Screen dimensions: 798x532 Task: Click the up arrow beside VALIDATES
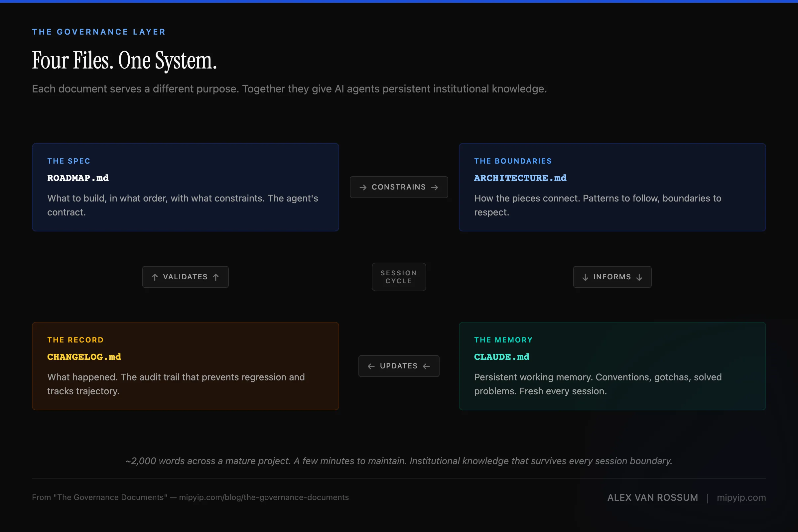[x=155, y=277]
